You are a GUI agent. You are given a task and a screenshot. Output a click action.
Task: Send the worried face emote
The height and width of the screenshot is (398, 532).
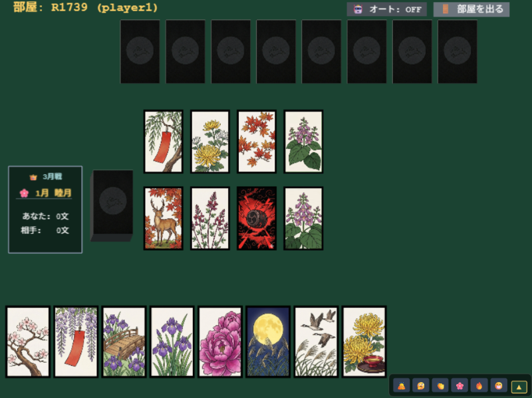421,386
